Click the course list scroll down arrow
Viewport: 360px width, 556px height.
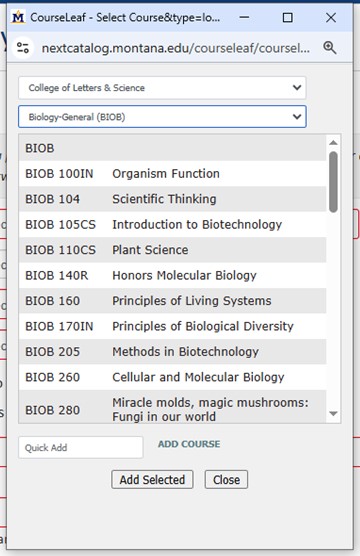pyautogui.click(x=333, y=413)
